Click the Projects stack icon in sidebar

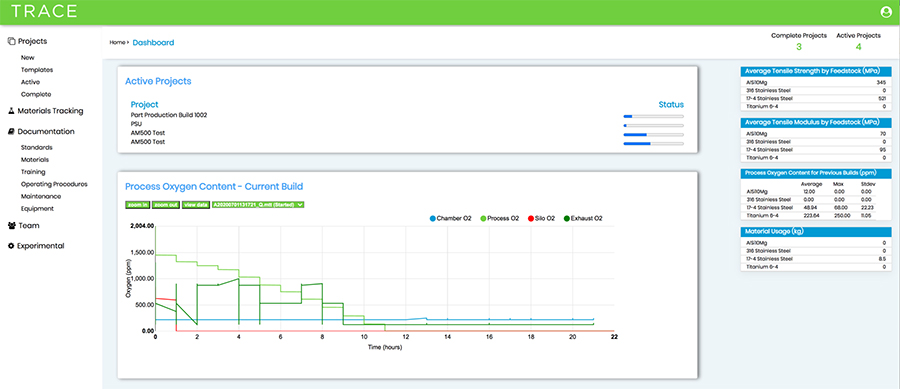point(11,41)
